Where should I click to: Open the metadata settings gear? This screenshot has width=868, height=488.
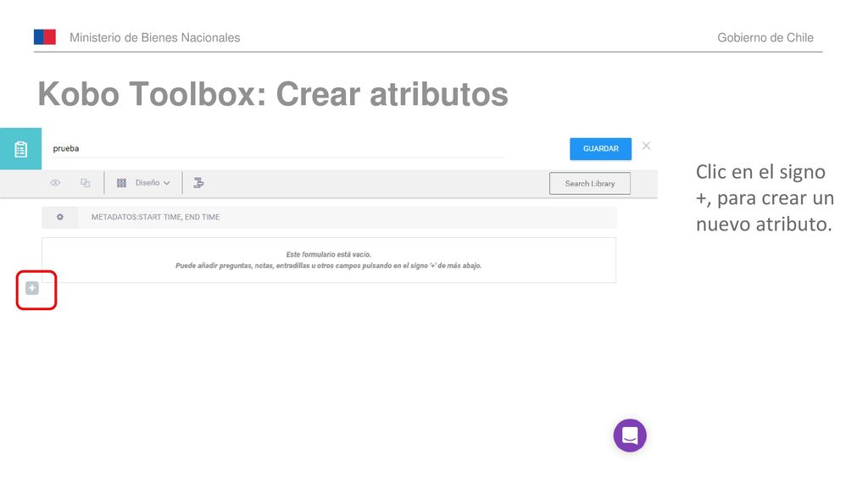[60, 217]
